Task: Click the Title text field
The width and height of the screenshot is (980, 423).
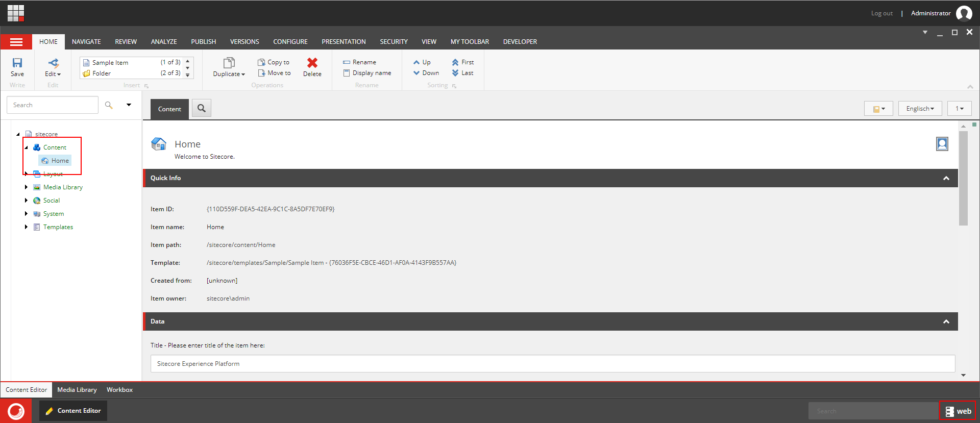Action: 553,364
